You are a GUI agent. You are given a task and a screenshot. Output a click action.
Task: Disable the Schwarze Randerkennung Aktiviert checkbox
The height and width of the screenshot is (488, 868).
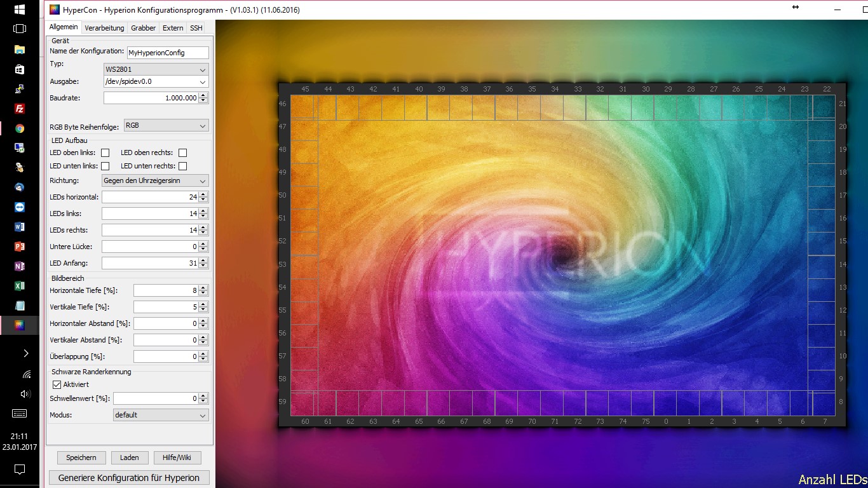point(57,384)
